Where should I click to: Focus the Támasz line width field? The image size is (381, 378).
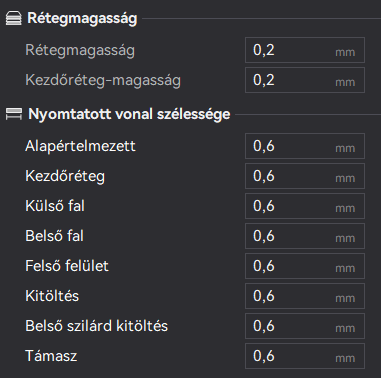pos(305,356)
